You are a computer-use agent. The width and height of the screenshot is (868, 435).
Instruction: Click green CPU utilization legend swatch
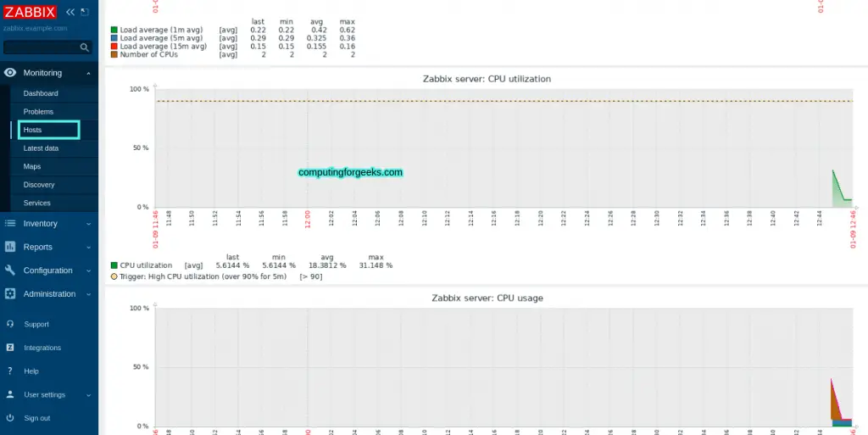pyautogui.click(x=114, y=265)
